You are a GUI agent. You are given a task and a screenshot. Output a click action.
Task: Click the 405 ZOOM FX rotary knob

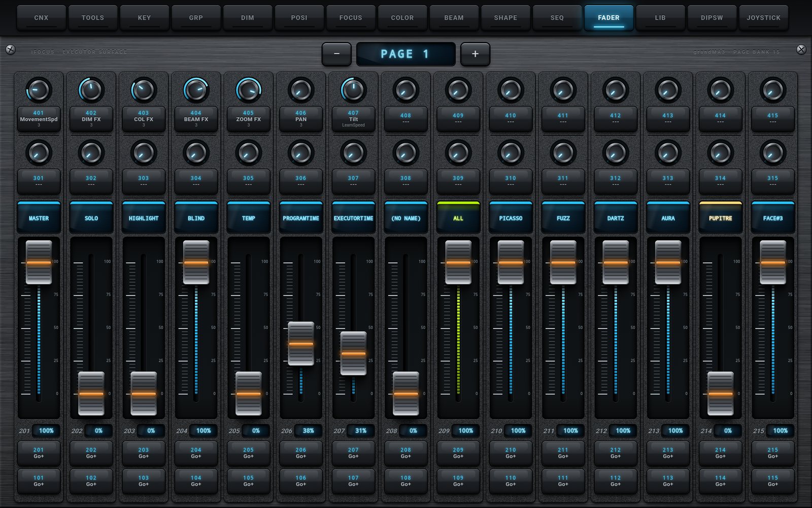[248, 90]
